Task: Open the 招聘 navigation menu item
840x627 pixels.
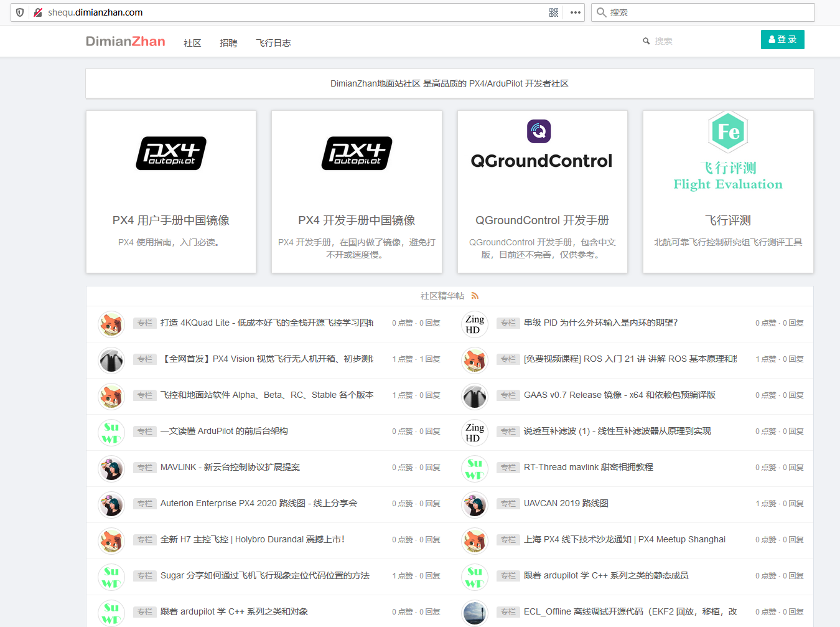Action: click(228, 43)
